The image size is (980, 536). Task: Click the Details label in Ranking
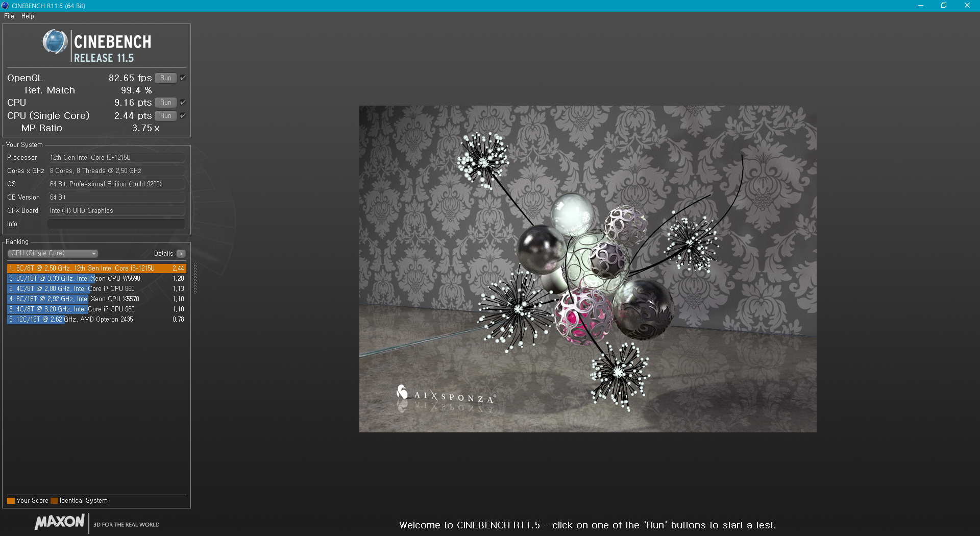[x=164, y=254]
